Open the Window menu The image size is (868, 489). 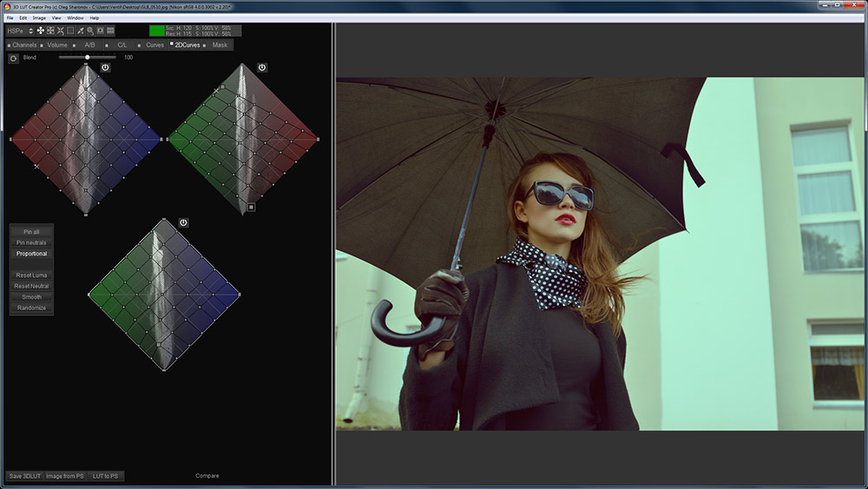[76, 17]
